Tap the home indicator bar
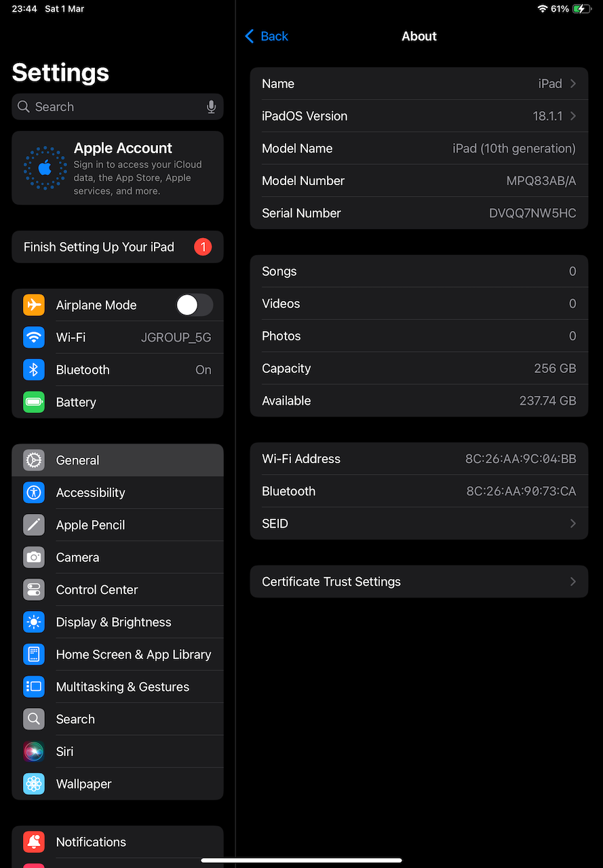 pyautogui.click(x=301, y=861)
